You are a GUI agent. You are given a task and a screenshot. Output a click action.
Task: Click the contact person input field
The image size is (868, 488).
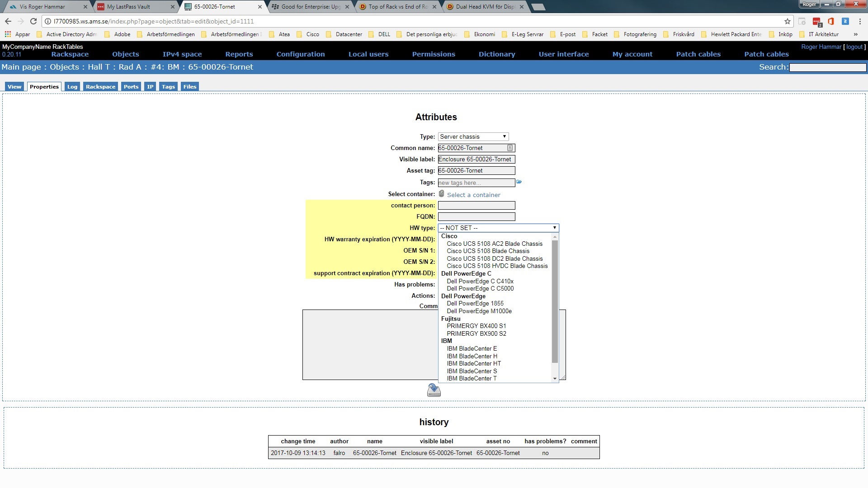476,205
